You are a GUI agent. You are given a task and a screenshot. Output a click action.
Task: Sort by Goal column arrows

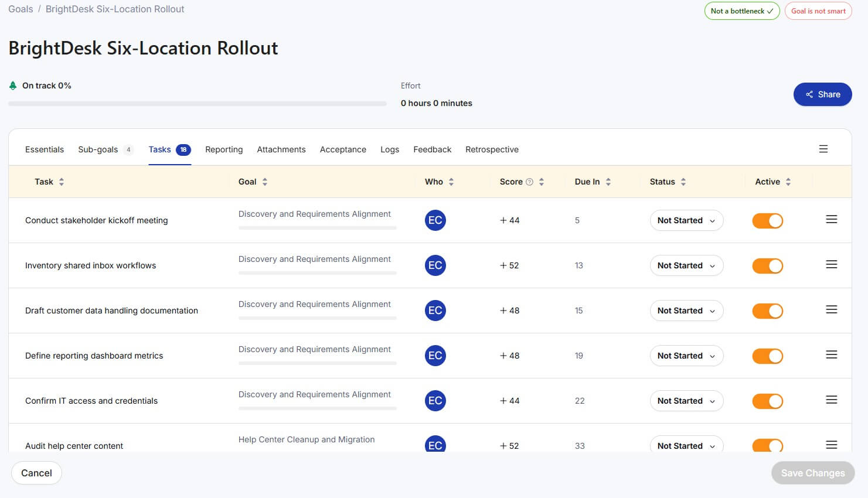[x=265, y=182]
